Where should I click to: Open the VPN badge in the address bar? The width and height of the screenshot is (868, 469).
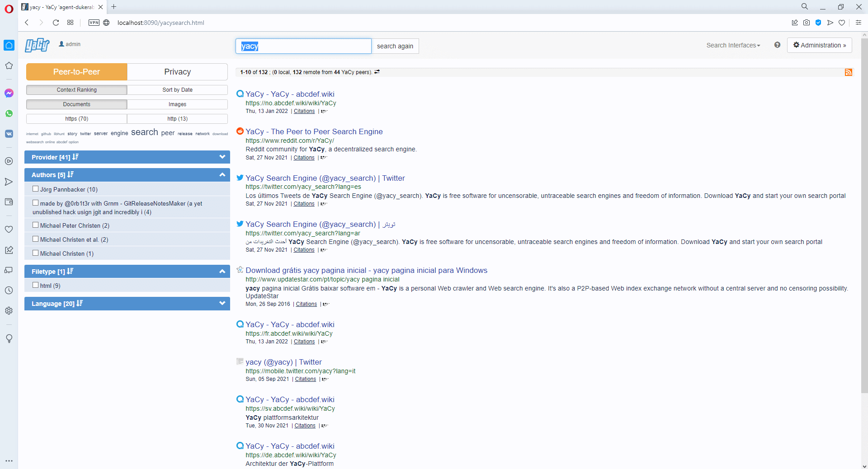(x=94, y=23)
